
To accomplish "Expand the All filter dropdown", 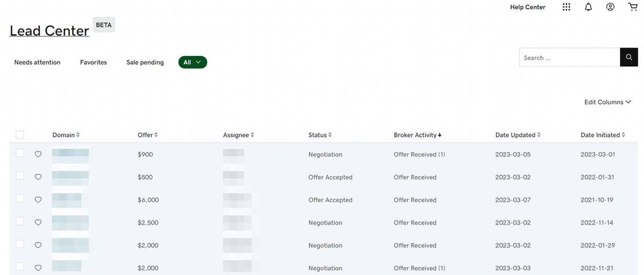I will (x=192, y=62).
